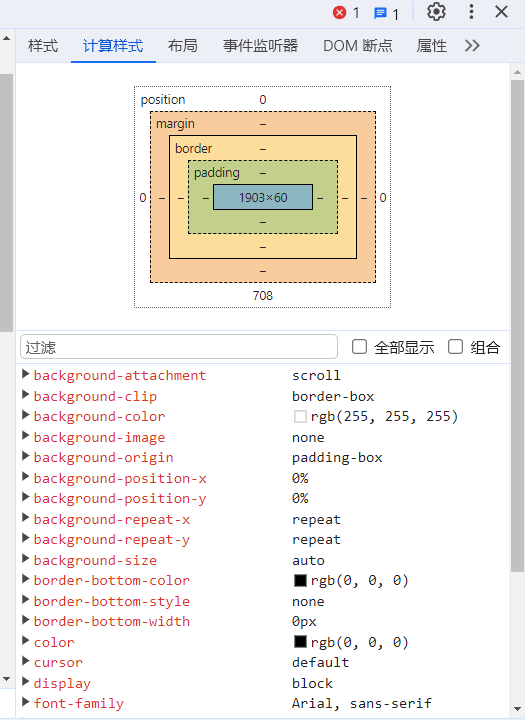The width and height of the screenshot is (525, 720).
Task: Expand the cursor property row
Action: coord(26,661)
